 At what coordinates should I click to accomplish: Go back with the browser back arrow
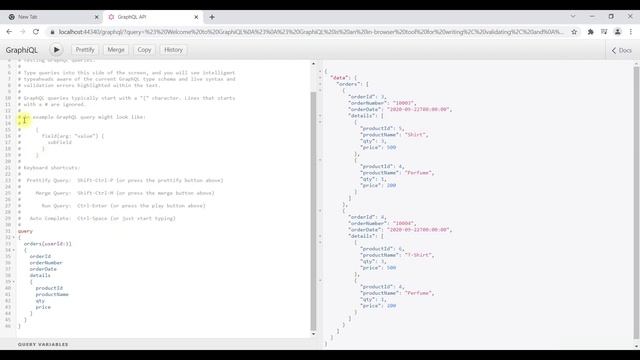tap(9, 32)
